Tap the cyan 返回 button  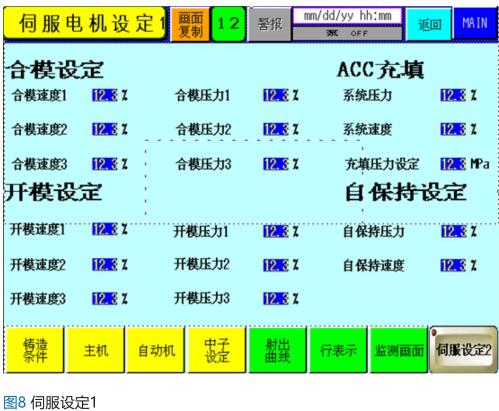[x=429, y=24]
